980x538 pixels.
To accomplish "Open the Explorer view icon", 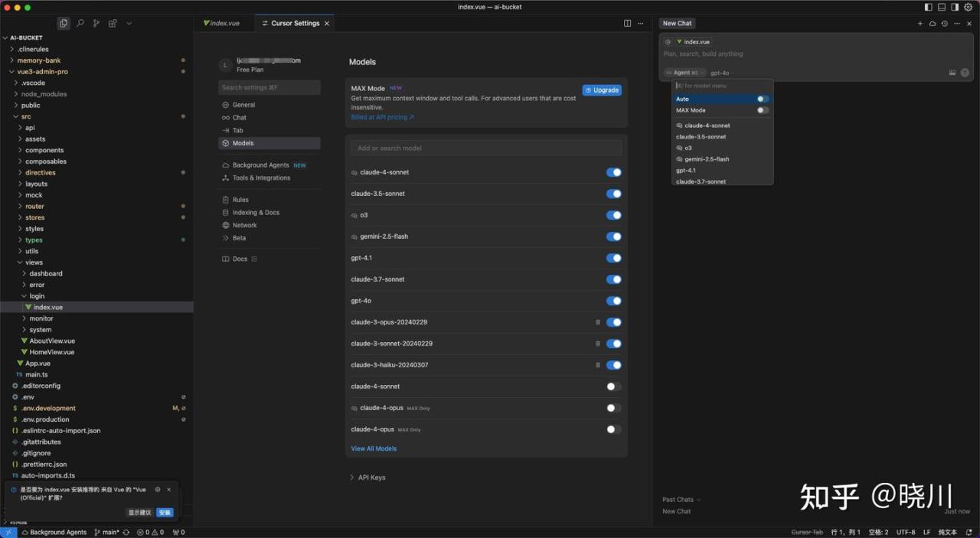I will (64, 24).
